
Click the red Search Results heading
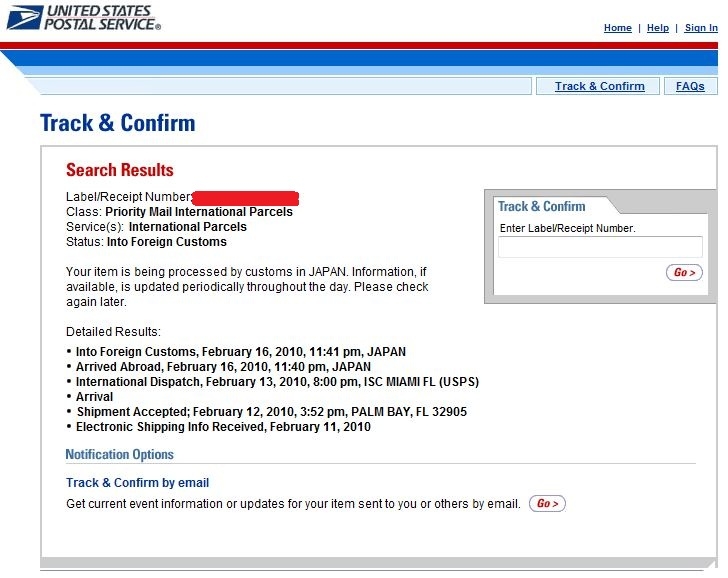(x=120, y=170)
